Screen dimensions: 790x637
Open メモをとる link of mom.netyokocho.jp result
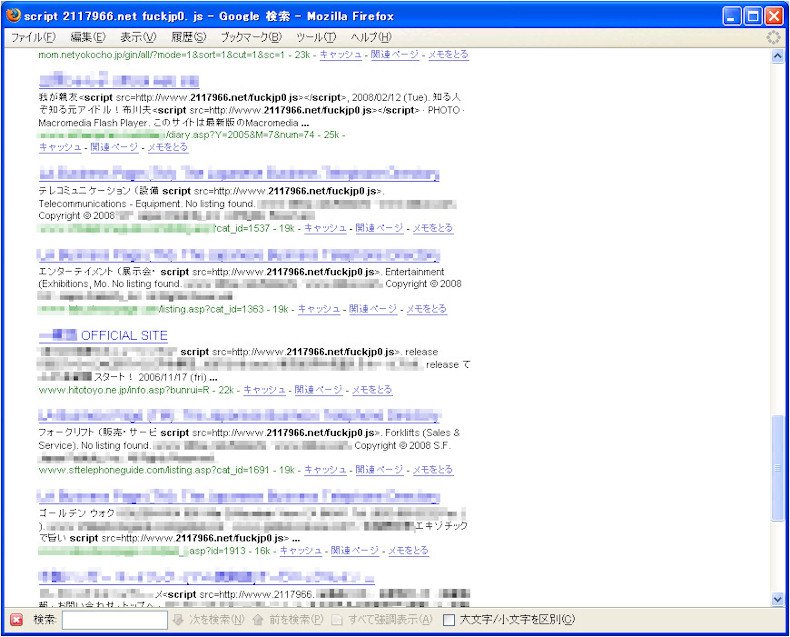click(448, 54)
